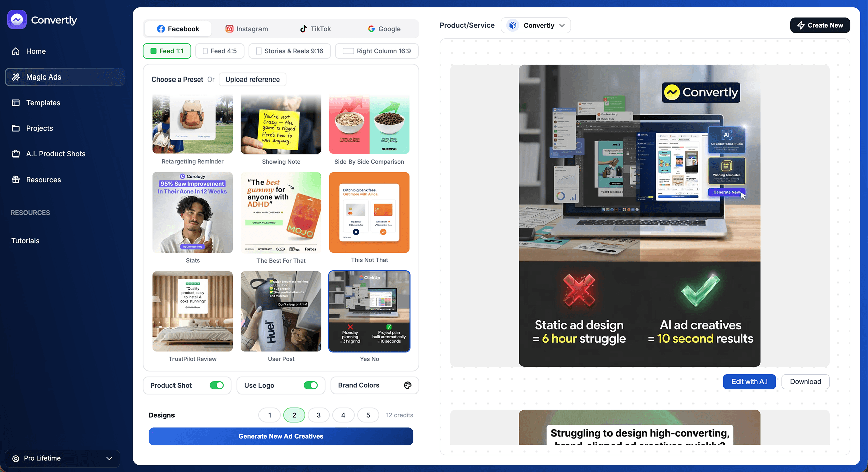Click the TikTok logo icon
This screenshot has width=868, height=472.
click(303, 29)
